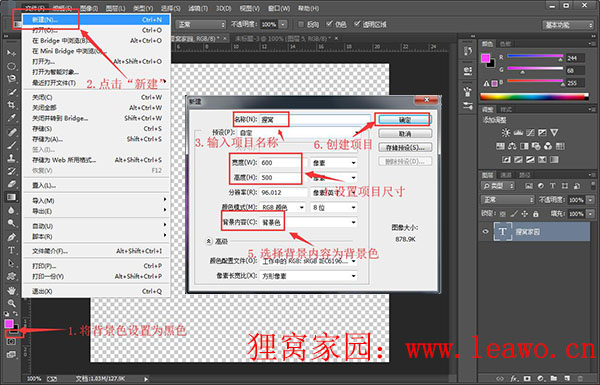600x385 pixels.
Task: Click the 确定 button in dialog
Action: click(x=405, y=120)
